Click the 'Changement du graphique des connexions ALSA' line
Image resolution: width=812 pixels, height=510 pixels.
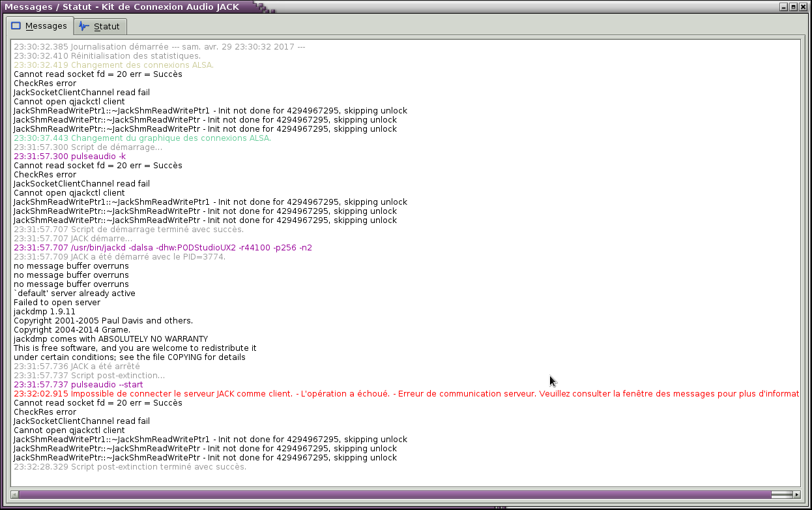point(142,138)
